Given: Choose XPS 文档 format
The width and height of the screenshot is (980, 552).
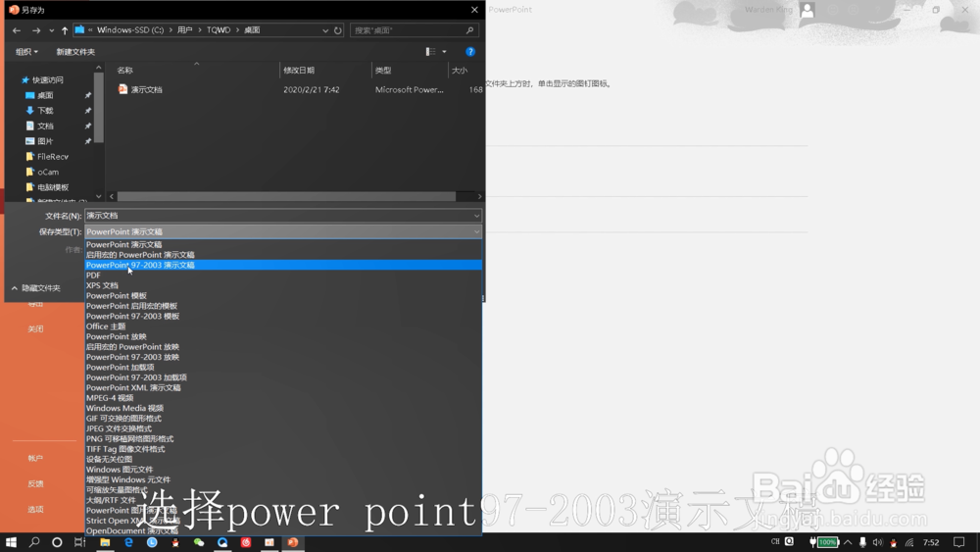Looking at the screenshot, I should [283, 285].
